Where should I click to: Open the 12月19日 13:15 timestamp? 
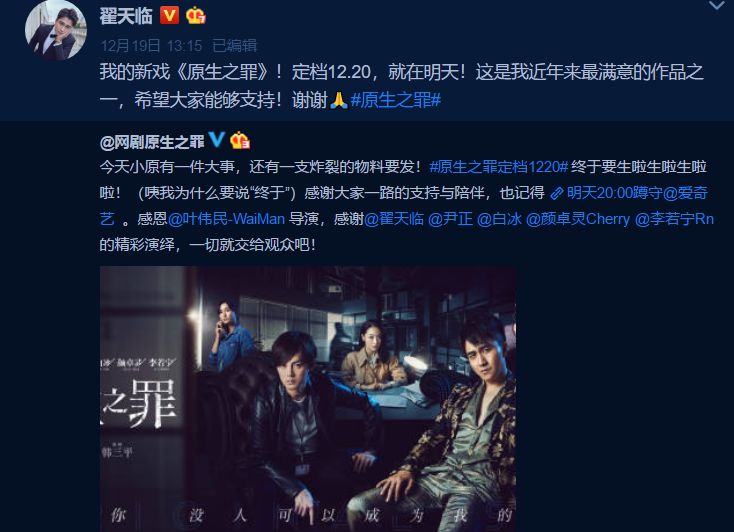[151, 45]
